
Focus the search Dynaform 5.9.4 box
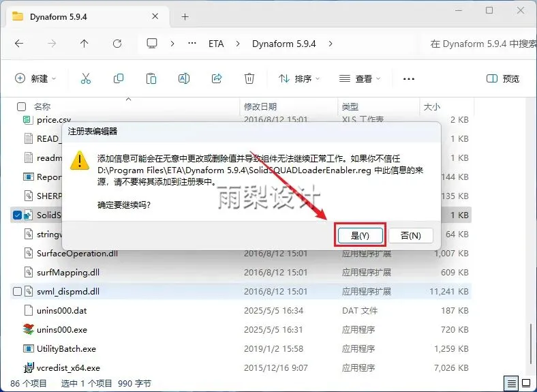coord(480,44)
